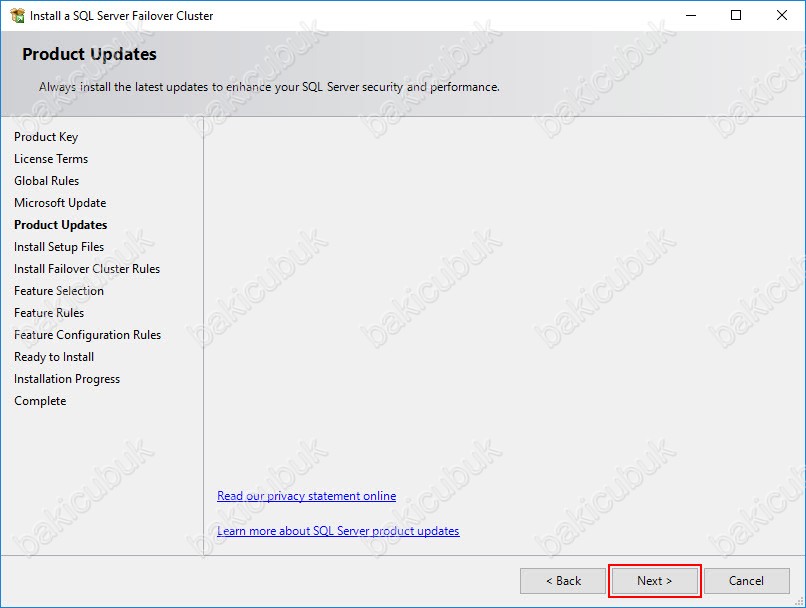Select the License Terms step
Image resolution: width=806 pixels, height=608 pixels.
coord(51,159)
